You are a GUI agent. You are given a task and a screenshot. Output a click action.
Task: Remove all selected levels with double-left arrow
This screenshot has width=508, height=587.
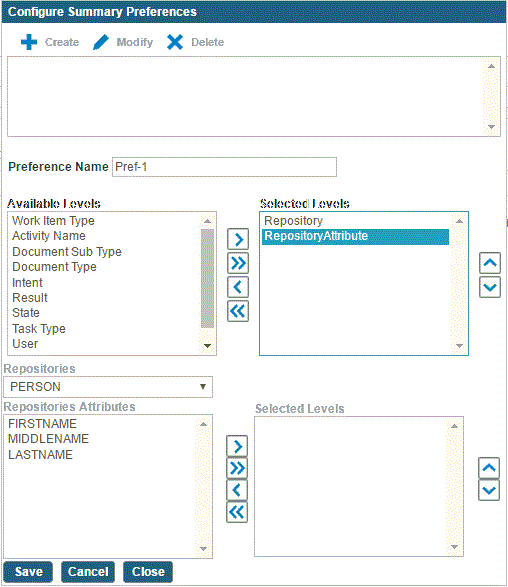click(x=238, y=311)
